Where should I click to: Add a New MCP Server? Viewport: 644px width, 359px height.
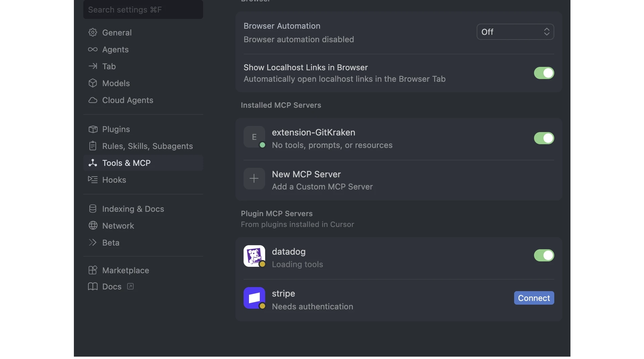(x=306, y=180)
